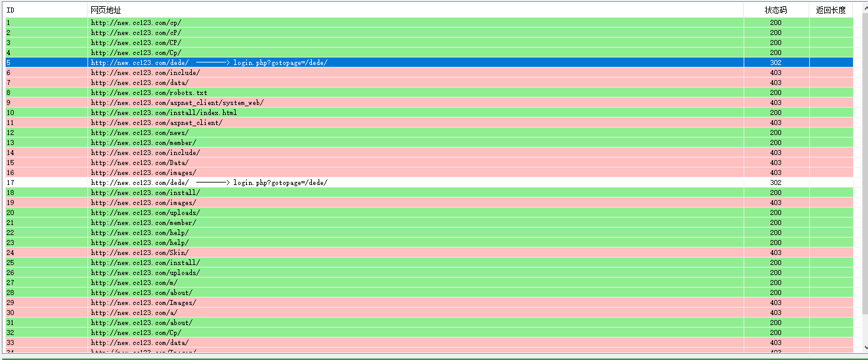Image resolution: width=868 pixels, height=360 pixels.
Task: Click status code 302 in row 17
Action: pos(776,182)
